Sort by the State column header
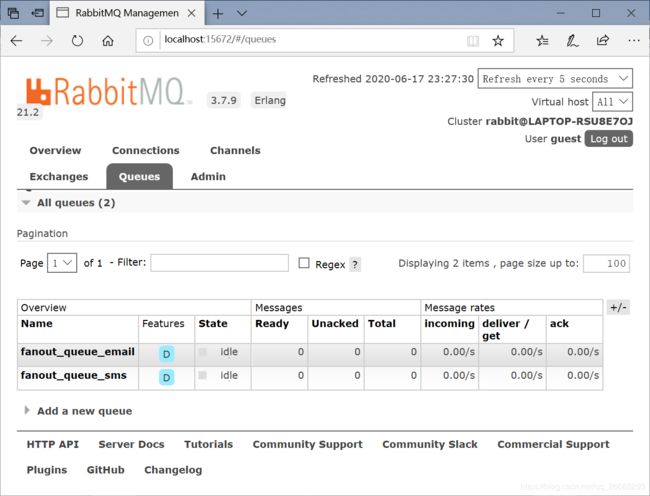The image size is (650, 496). coord(213,324)
